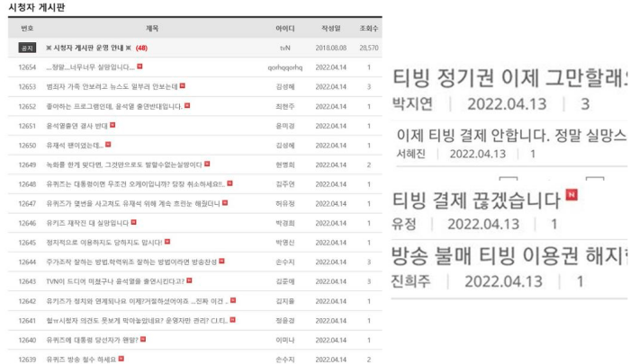The height and width of the screenshot is (364, 630).
Task: Click the red (48) comment count on notice
Action: tap(141, 48)
